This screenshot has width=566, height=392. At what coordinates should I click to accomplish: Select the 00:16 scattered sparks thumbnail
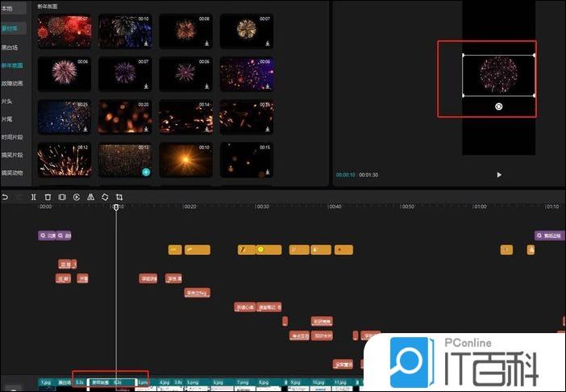click(x=246, y=117)
